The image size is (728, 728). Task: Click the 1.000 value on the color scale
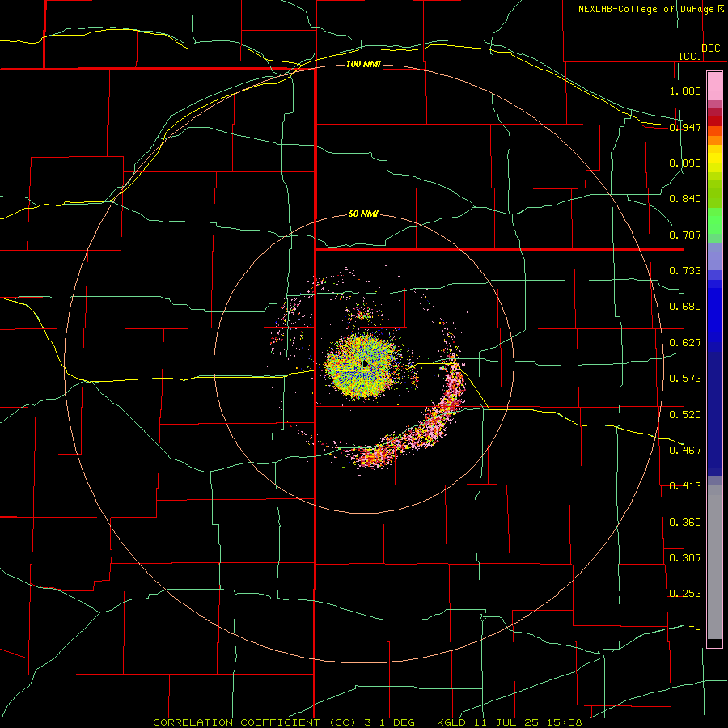point(685,91)
